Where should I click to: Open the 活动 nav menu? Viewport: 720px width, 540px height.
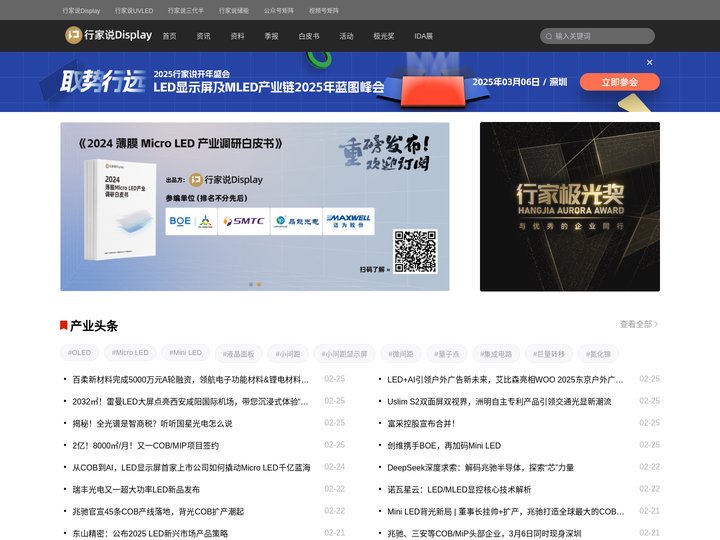(346, 36)
